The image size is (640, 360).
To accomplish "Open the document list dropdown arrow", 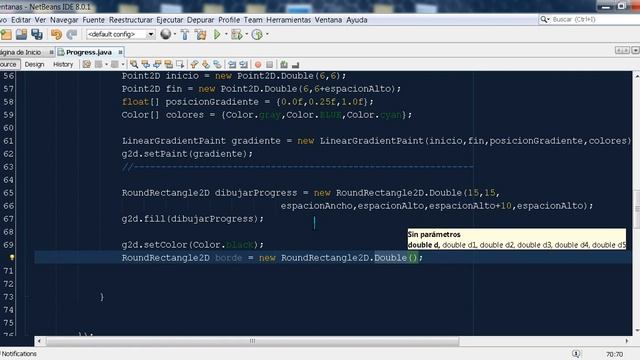I will click(635, 50).
